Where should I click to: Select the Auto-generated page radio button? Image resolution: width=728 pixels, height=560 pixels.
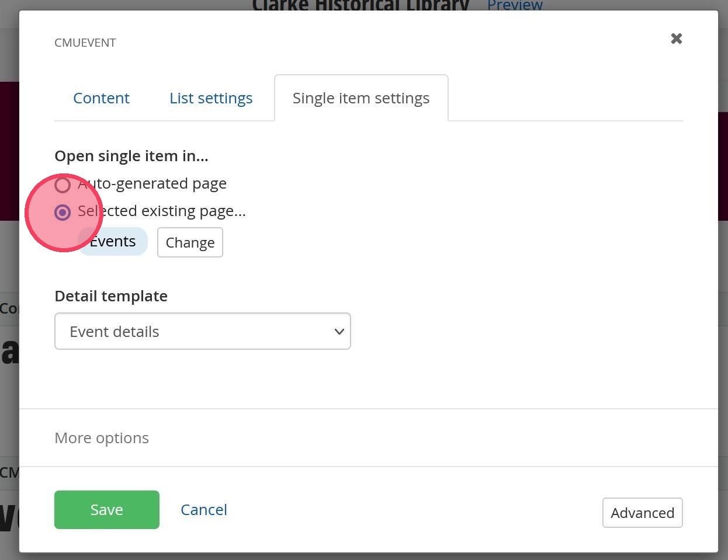click(63, 185)
